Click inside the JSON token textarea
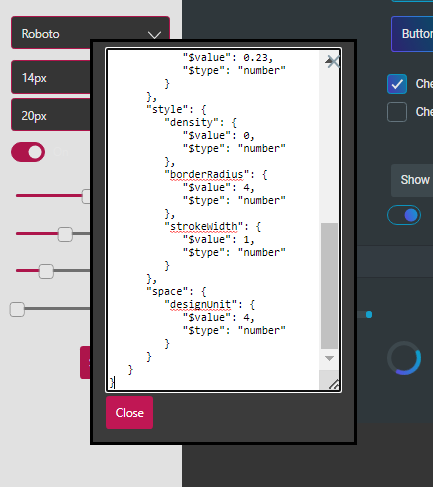 click(x=213, y=220)
